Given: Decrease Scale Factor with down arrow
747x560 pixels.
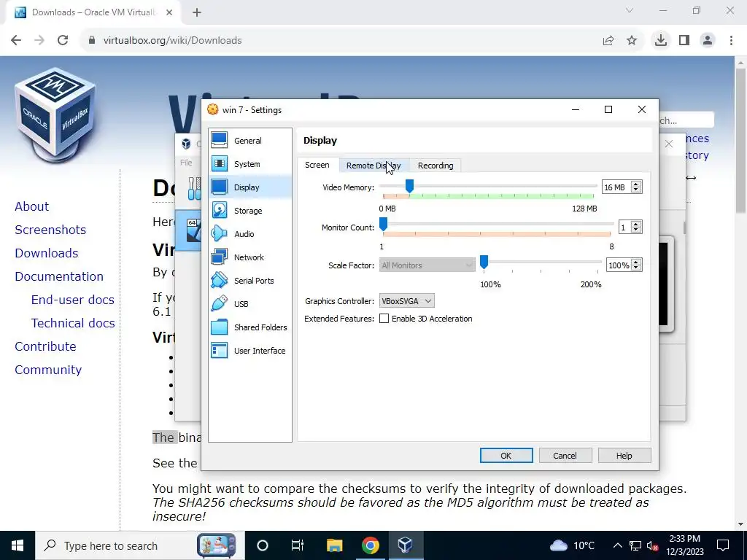Looking at the screenshot, I should click(635, 268).
